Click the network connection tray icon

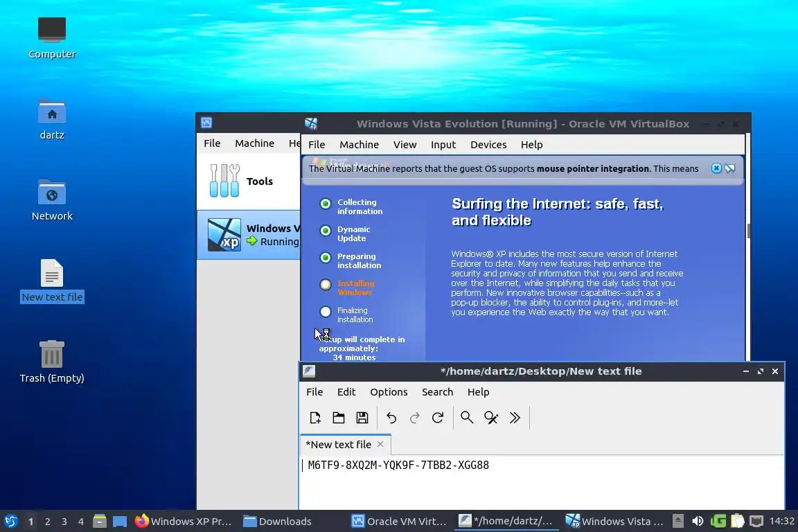click(756, 522)
